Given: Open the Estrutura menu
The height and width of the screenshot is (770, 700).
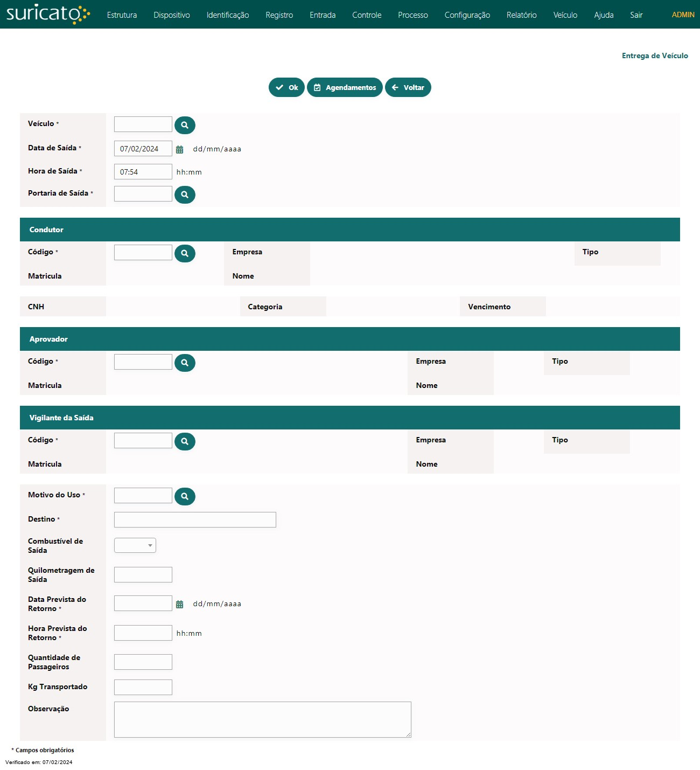Looking at the screenshot, I should [122, 15].
